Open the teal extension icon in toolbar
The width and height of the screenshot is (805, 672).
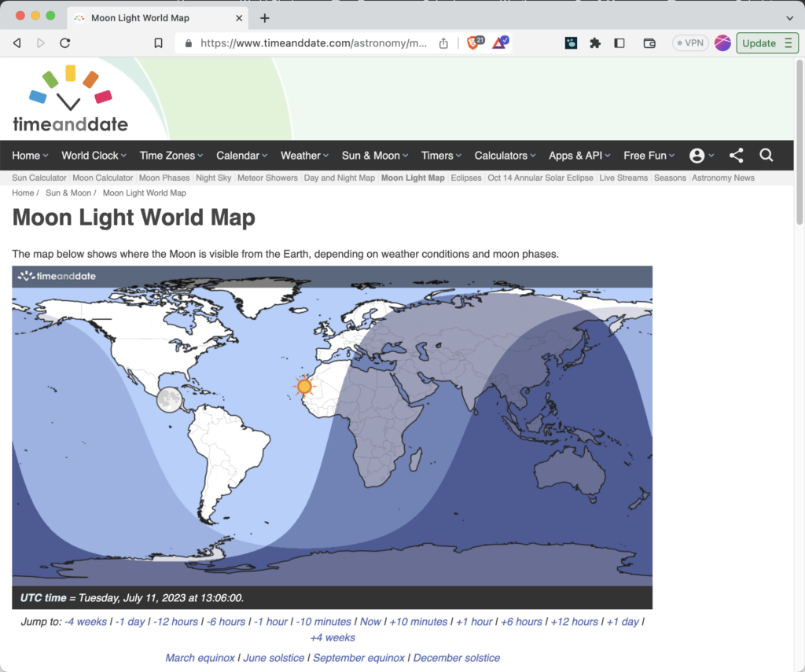[571, 43]
